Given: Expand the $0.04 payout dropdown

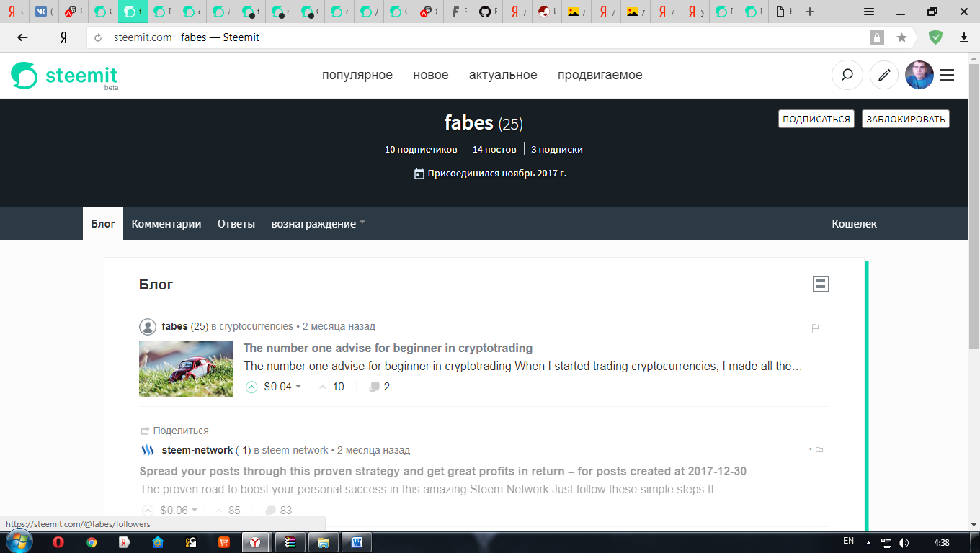Looking at the screenshot, I should tap(298, 387).
